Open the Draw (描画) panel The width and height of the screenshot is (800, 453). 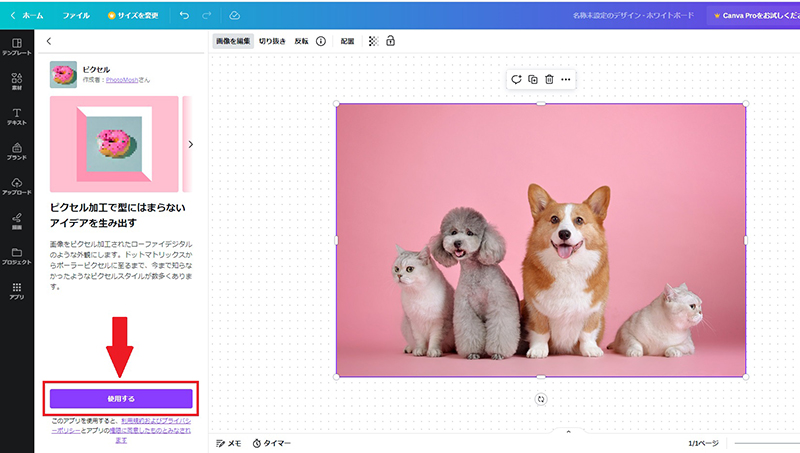17,221
